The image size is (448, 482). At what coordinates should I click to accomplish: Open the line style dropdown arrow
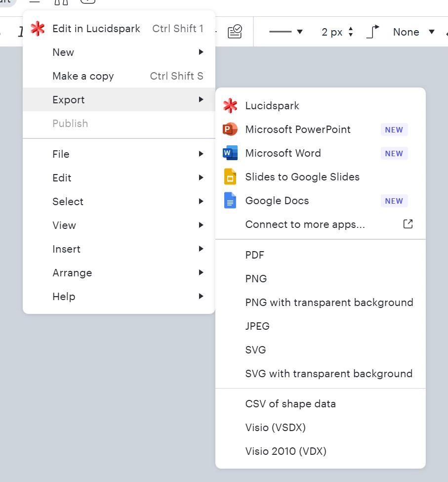pyautogui.click(x=300, y=32)
